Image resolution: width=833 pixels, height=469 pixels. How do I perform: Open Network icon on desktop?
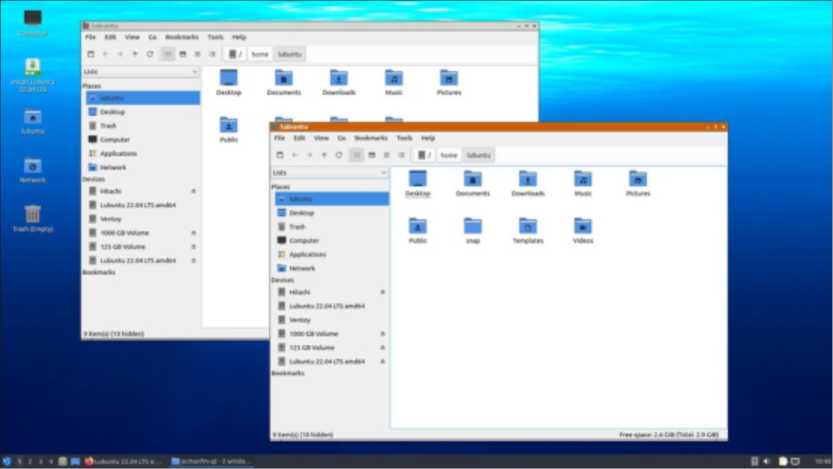(x=32, y=170)
